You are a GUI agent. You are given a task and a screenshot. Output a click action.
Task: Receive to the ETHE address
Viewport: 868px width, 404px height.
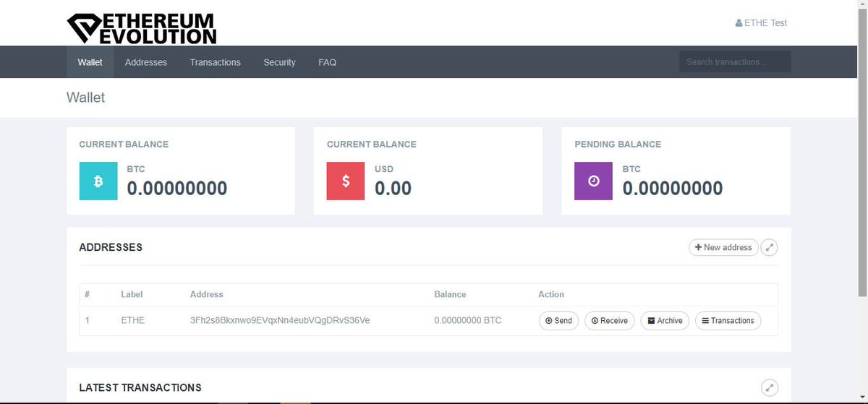609,321
